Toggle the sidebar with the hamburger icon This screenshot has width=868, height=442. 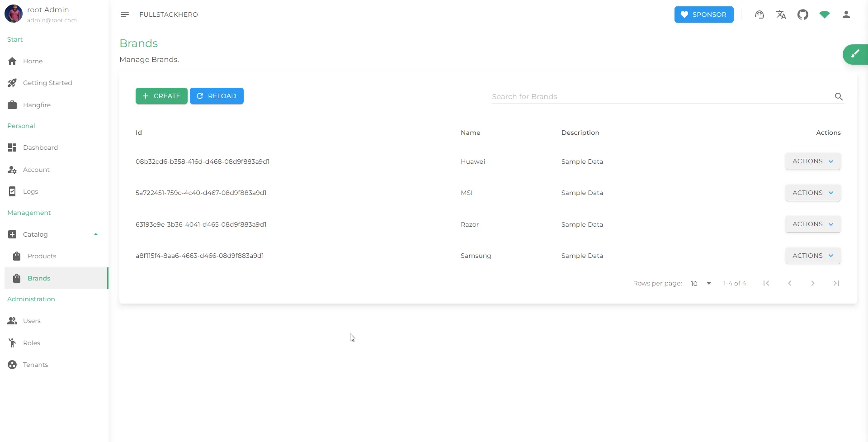tap(125, 14)
